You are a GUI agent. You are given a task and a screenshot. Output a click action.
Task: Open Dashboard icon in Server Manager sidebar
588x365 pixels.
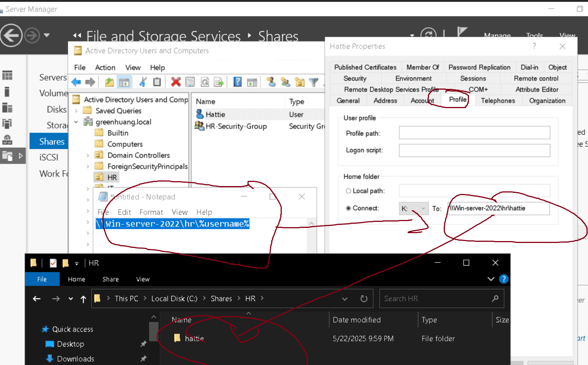7,75
